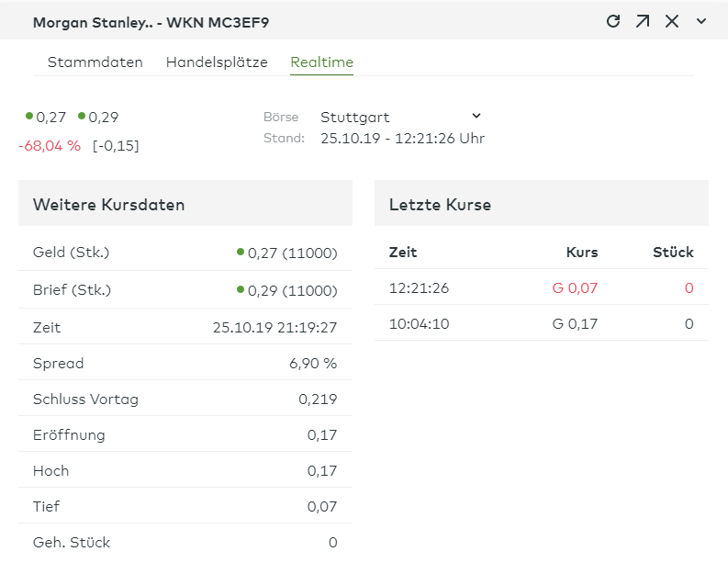Click the Brief row green status dot

[241, 289]
